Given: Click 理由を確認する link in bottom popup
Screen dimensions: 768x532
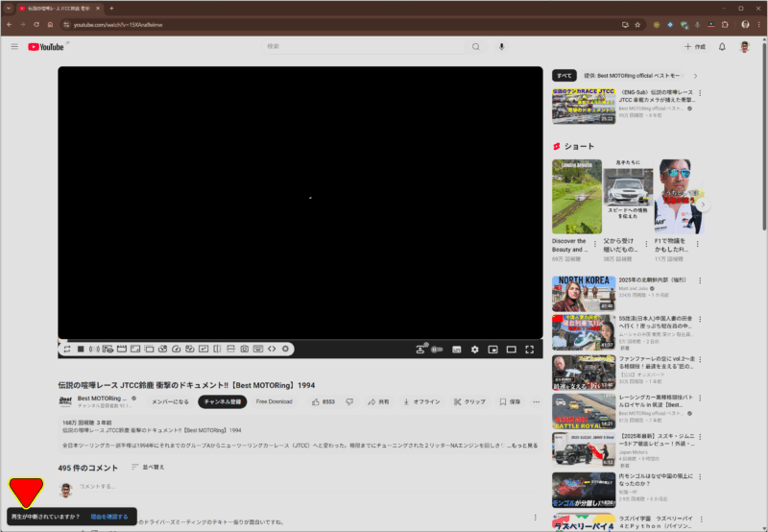Looking at the screenshot, I should click(x=109, y=517).
